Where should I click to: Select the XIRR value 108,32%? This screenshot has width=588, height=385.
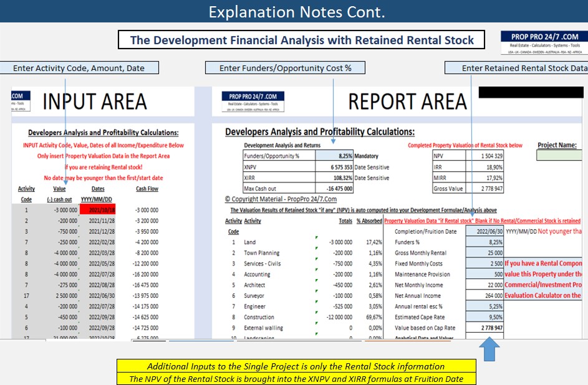334,178
